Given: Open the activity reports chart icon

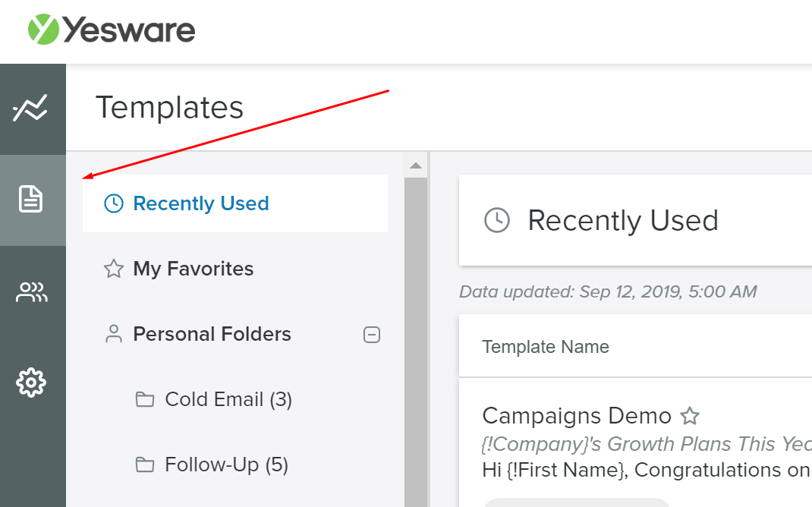Looking at the screenshot, I should coord(31,109).
